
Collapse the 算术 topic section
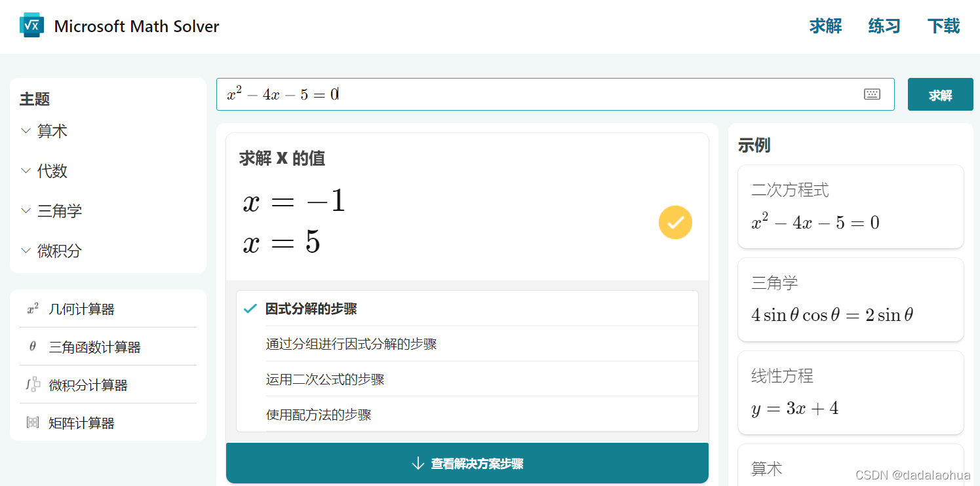pyautogui.click(x=26, y=130)
